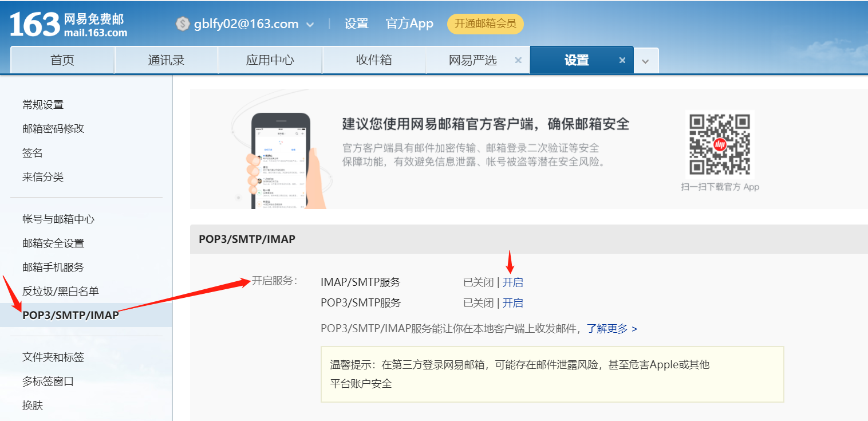
Task: Open 邮箱密码修改 in the sidebar
Action: [x=53, y=129]
